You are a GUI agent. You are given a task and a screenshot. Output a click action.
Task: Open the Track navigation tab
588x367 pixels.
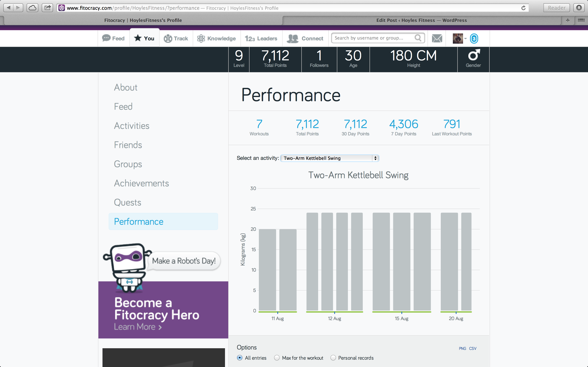[x=176, y=38]
